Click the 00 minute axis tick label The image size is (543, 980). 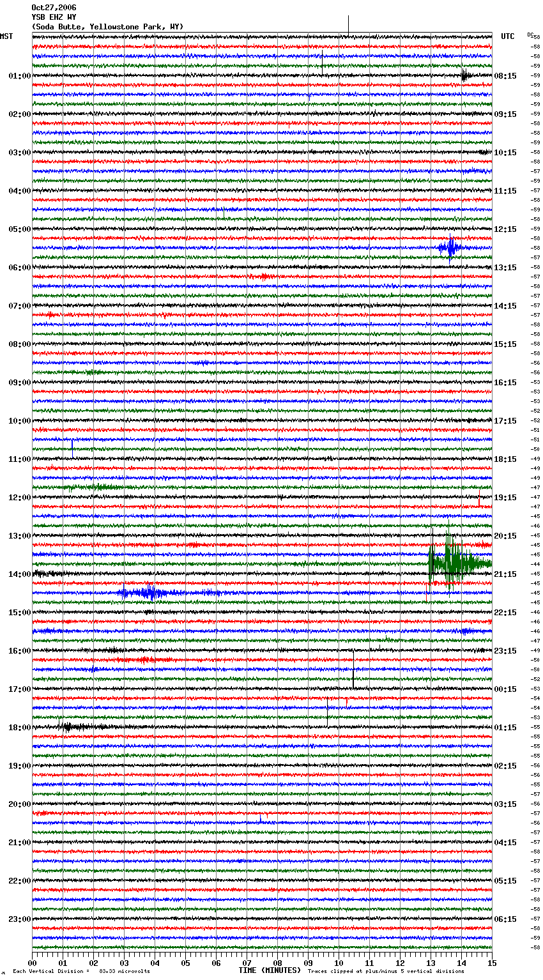32,963
